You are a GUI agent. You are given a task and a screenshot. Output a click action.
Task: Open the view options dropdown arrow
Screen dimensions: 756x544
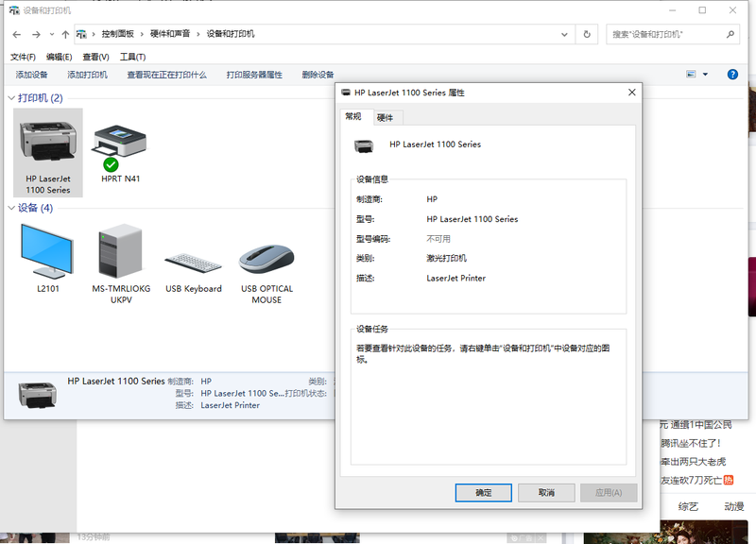tap(705, 75)
